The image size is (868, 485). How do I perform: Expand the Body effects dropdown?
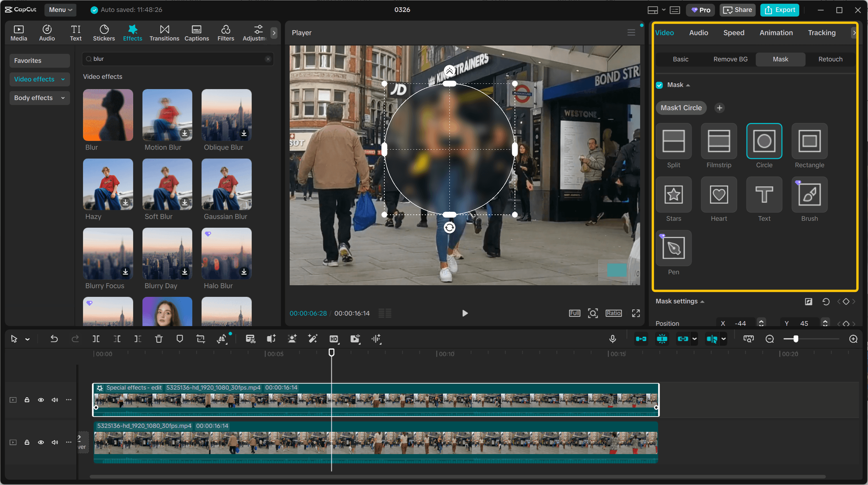click(40, 98)
